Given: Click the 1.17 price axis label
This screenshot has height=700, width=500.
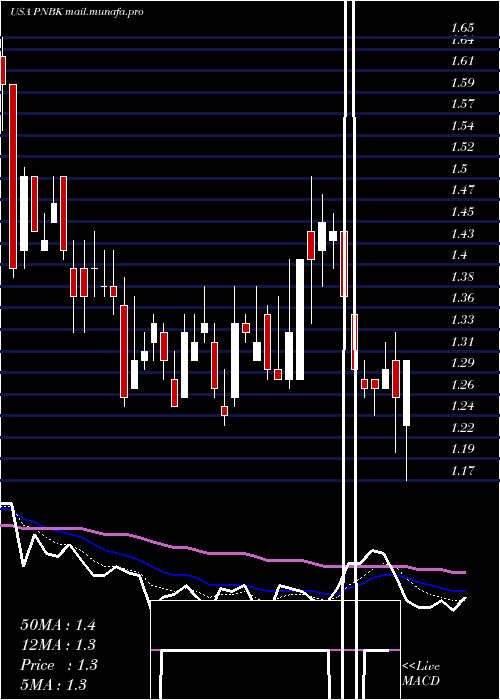Looking at the screenshot, I should tap(462, 471).
